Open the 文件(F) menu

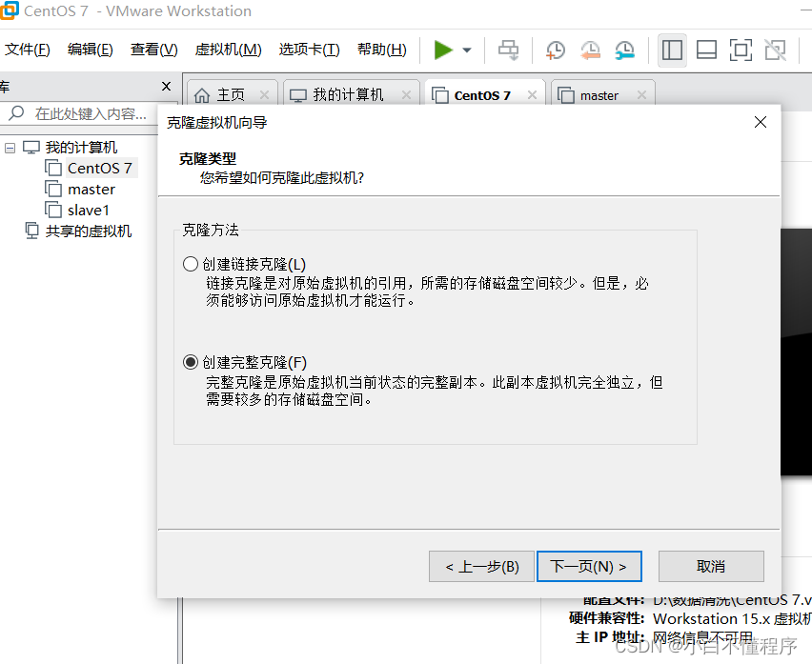click(x=28, y=50)
